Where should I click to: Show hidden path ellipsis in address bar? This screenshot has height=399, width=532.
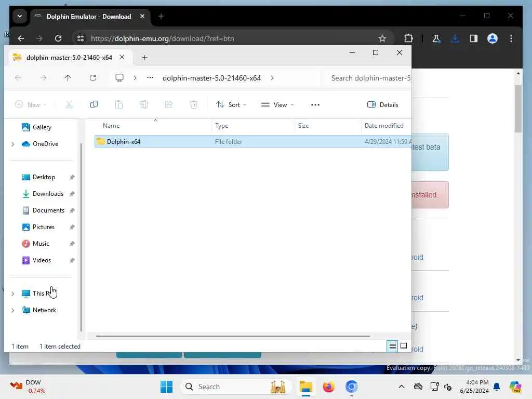tap(150, 78)
